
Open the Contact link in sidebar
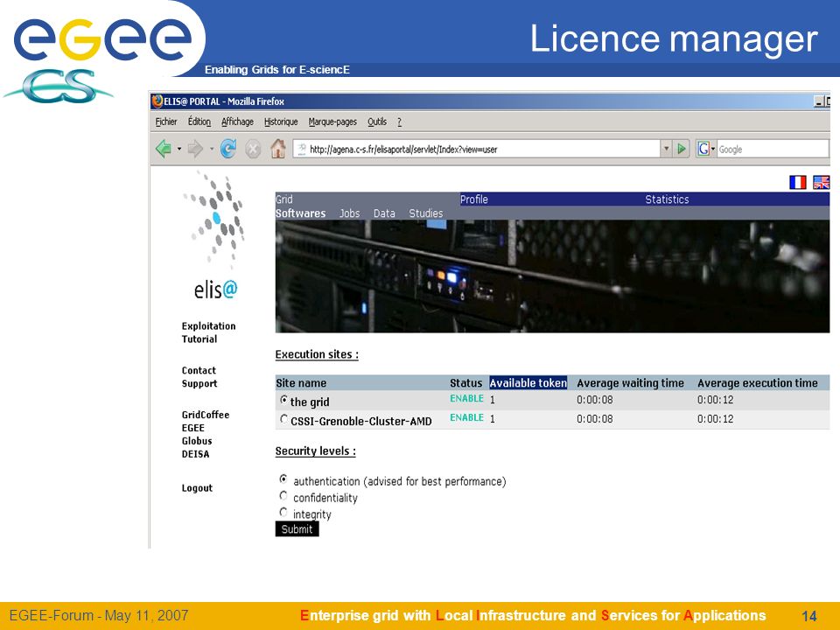199,370
